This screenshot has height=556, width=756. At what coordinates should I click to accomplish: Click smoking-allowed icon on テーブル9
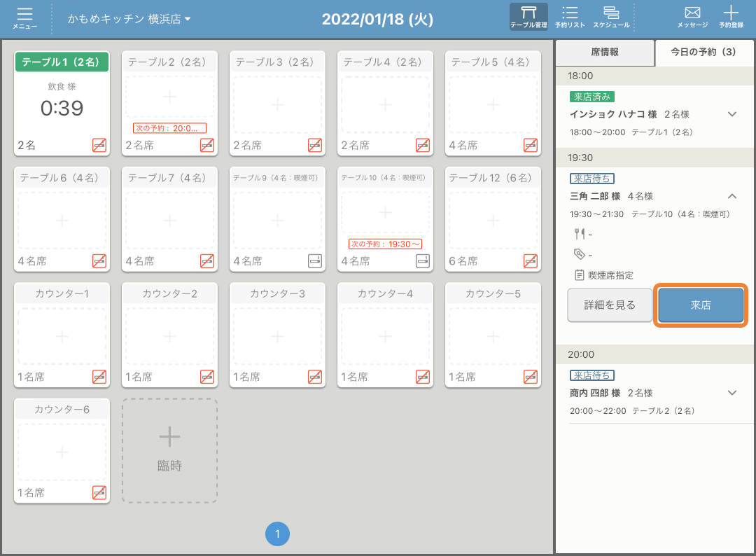pos(315,261)
